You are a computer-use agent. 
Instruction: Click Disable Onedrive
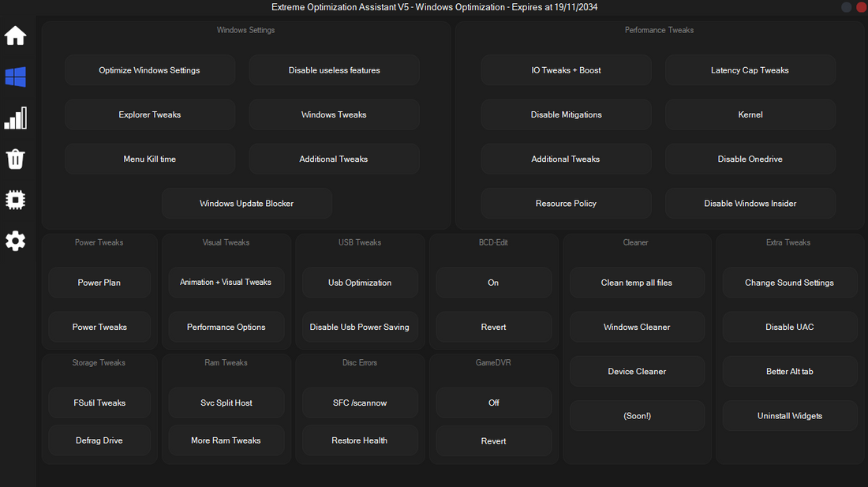point(750,159)
